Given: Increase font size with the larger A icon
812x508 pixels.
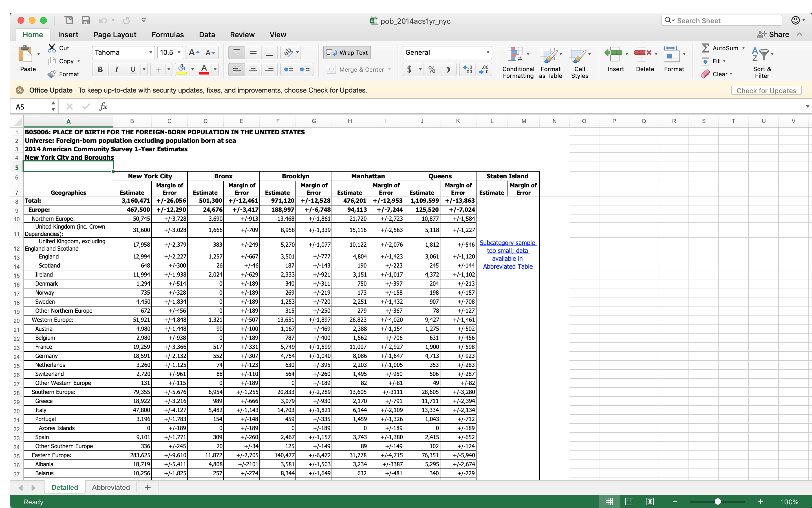Looking at the screenshot, I should coord(194,52).
